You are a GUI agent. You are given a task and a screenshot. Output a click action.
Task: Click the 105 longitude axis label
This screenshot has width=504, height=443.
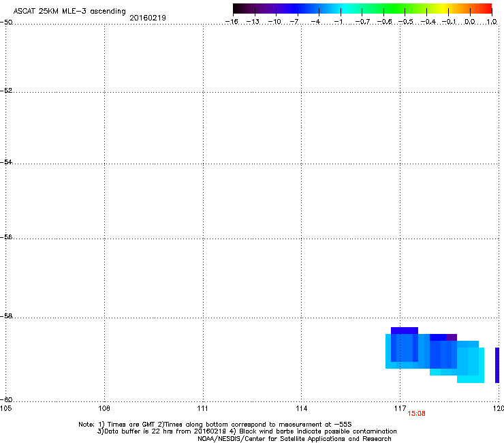pyautogui.click(x=5, y=408)
